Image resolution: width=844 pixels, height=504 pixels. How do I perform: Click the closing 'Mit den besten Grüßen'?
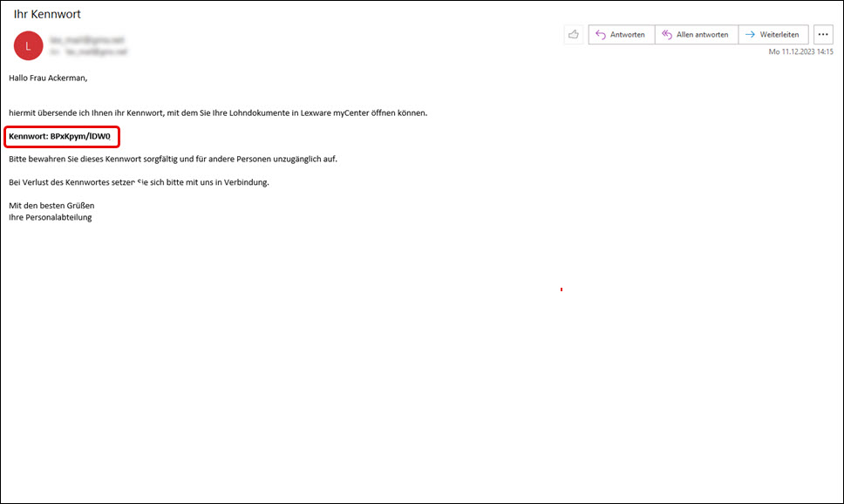click(51, 206)
